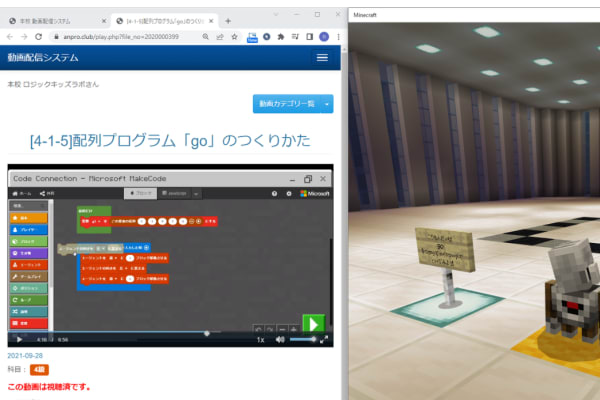Viewport: 600px width, 400px height.
Task: Open a new browser tab with plus button
Action: click(228, 20)
